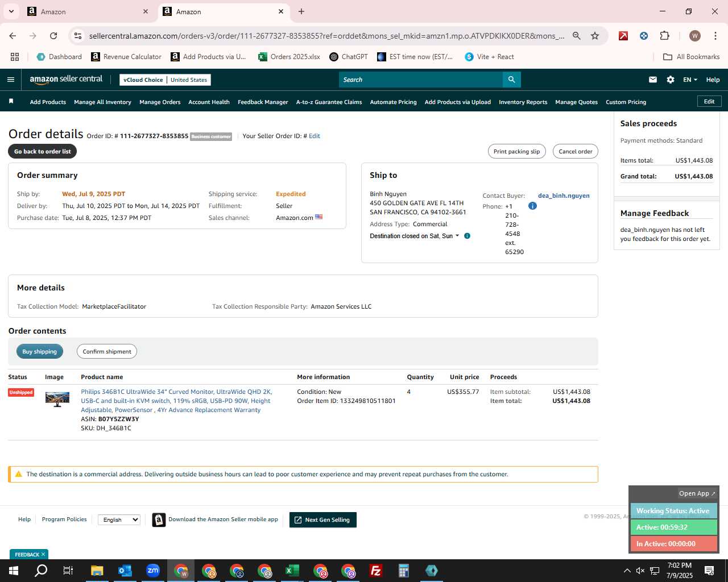728x582 pixels.
Task: Click Confirm shipment button
Action: [x=107, y=351]
